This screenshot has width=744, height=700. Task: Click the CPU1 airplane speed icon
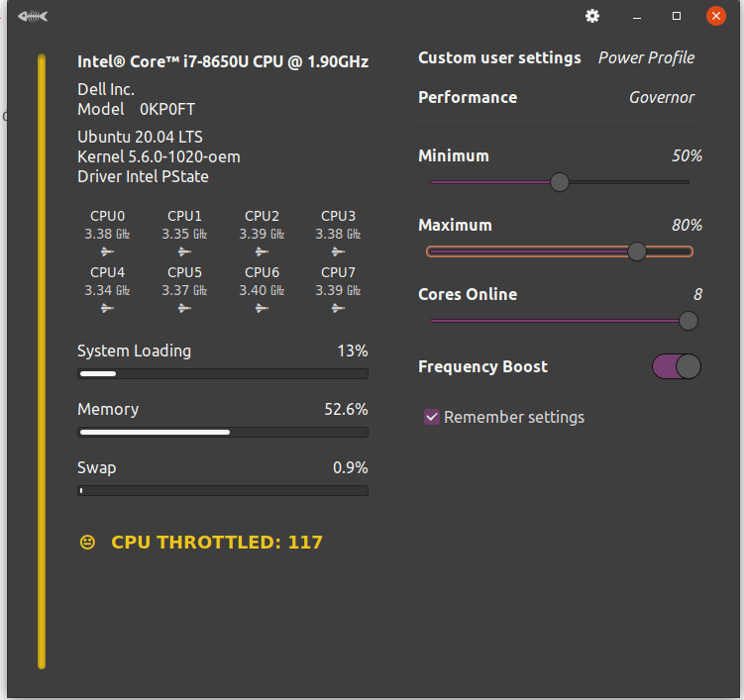(x=184, y=251)
